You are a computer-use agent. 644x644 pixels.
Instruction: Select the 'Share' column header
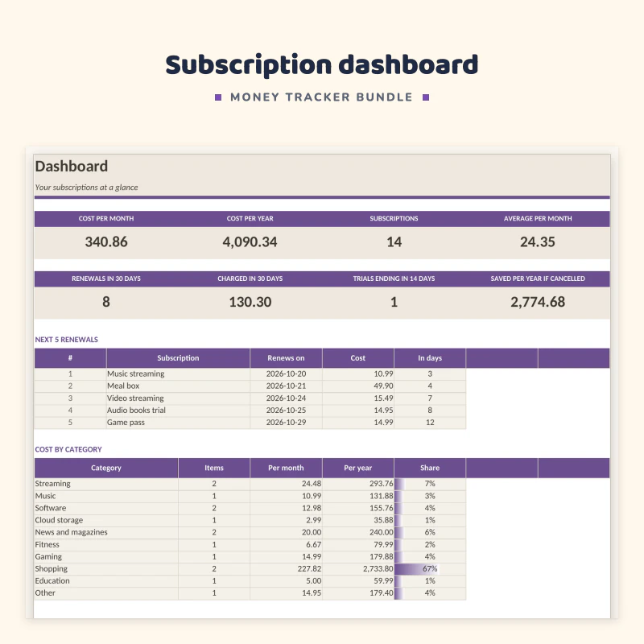pyautogui.click(x=430, y=468)
